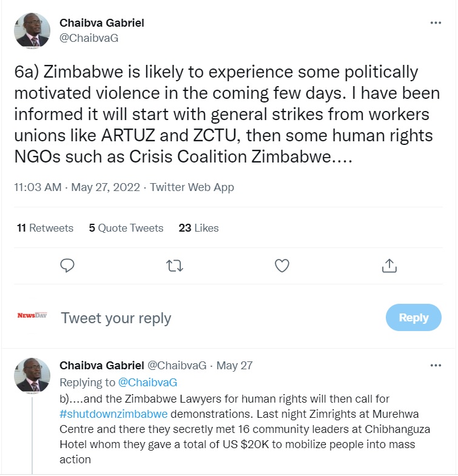The image size is (458, 476).
Task: Open the Twitter Web App source link
Action: click(x=192, y=187)
